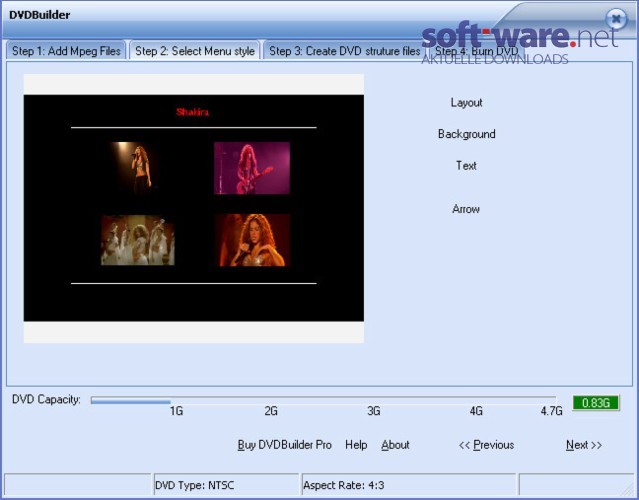639x500 pixels.
Task: Click the 2G capacity mark label
Action: [271, 411]
